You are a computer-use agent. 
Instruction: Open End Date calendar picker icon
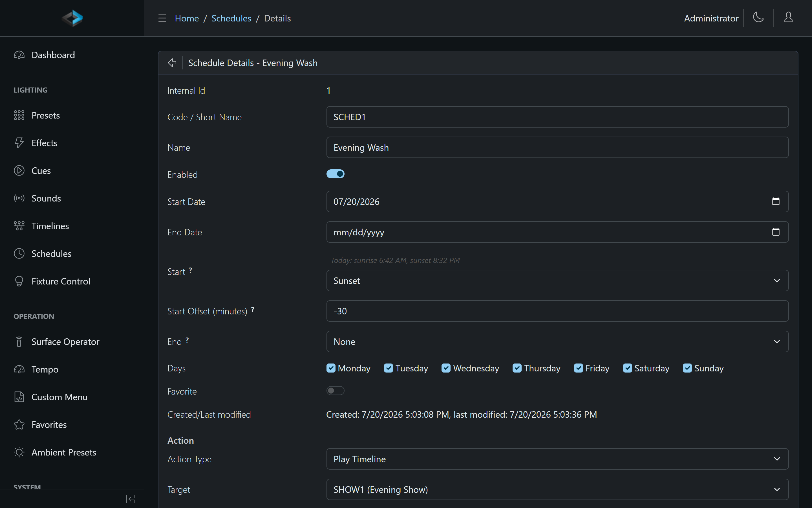pos(776,232)
